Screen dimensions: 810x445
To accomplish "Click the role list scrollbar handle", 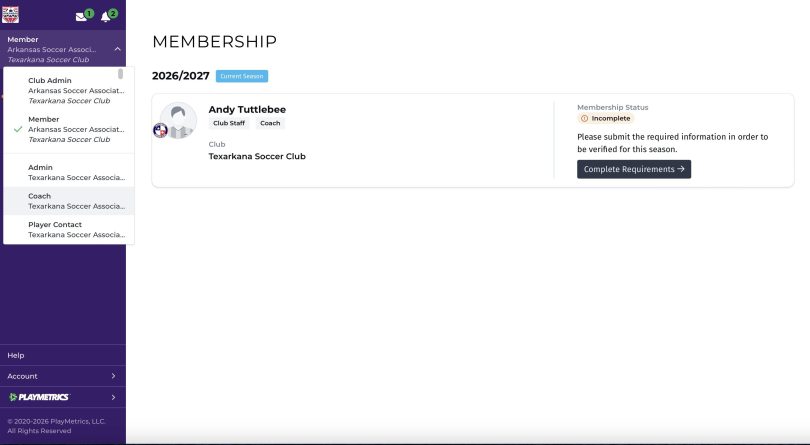I will (120, 74).
